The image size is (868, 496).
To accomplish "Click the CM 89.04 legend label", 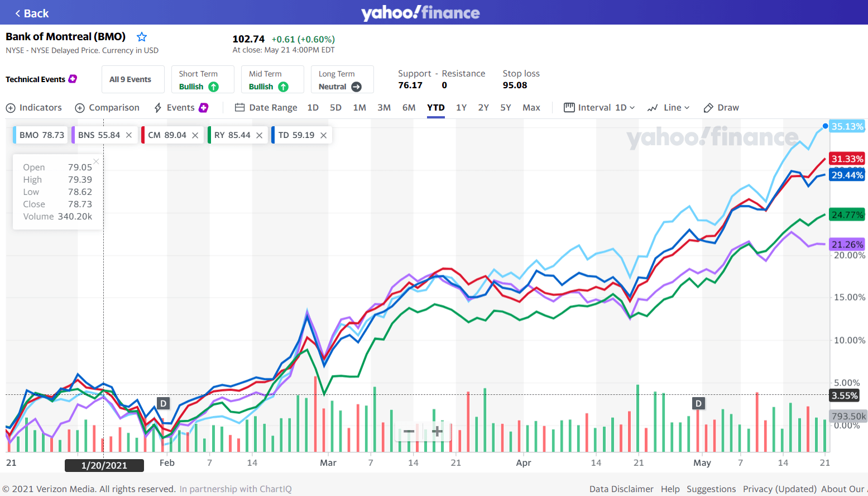I will [167, 135].
